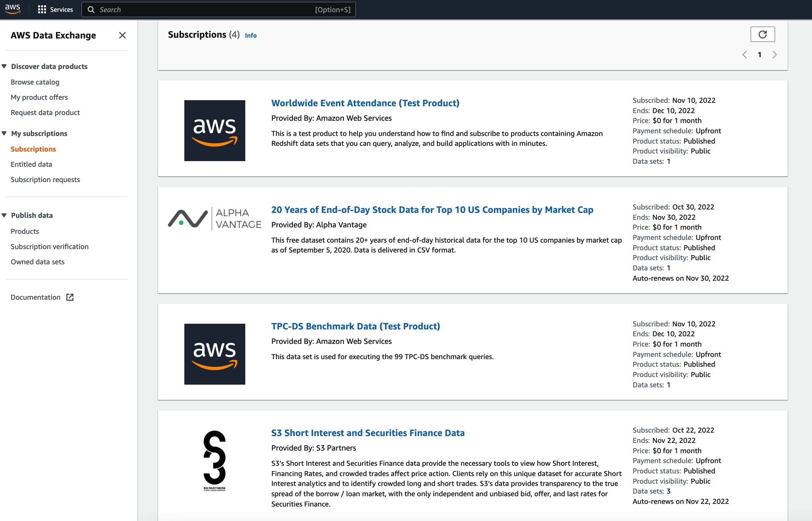The height and width of the screenshot is (521, 812).
Task: Click the Info link beside Subscriptions
Action: [x=251, y=35]
